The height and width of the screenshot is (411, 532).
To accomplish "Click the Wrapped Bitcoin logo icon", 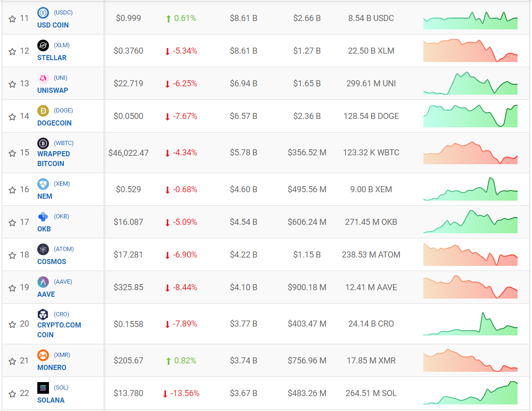I will (x=43, y=143).
